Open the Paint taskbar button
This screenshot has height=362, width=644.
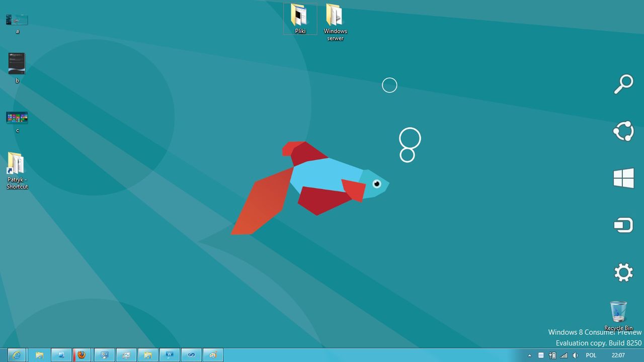[x=213, y=355]
